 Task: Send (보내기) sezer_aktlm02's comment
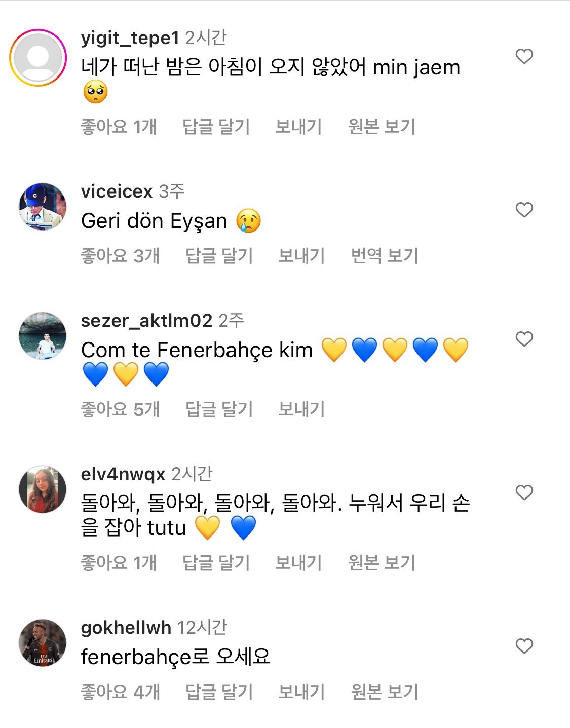pyautogui.click(x=301, y=409)
